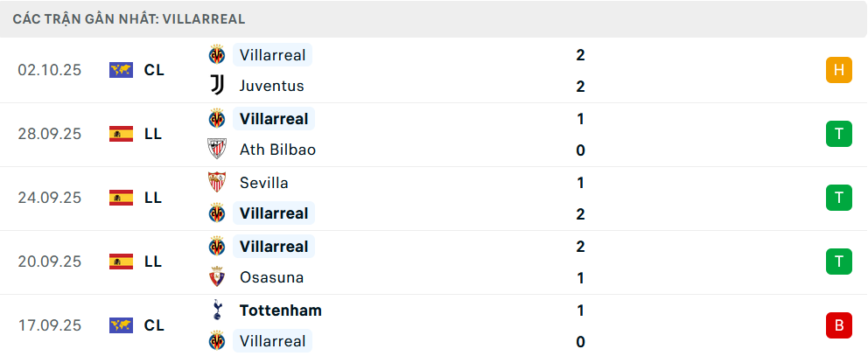Click the 'Các trận gần nhất: Villarreal' header

pos(129,18)
